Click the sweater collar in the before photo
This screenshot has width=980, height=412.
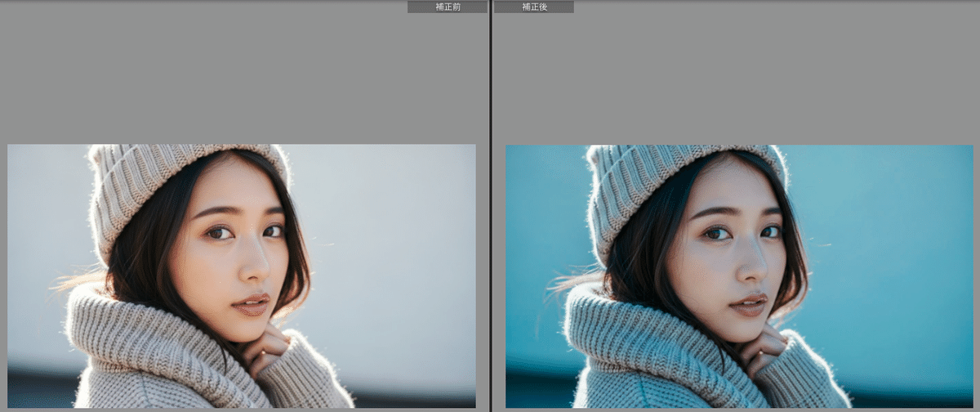(x=139, y=335)
